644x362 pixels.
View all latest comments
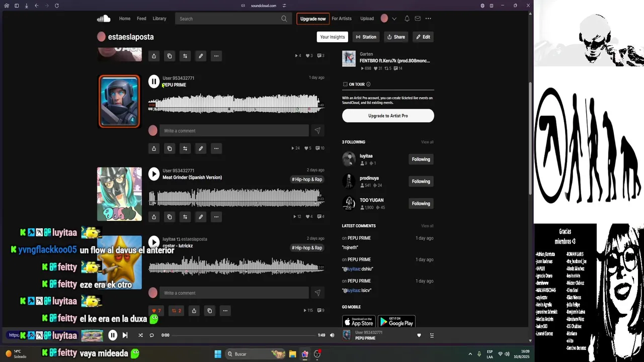pos(427,226)
